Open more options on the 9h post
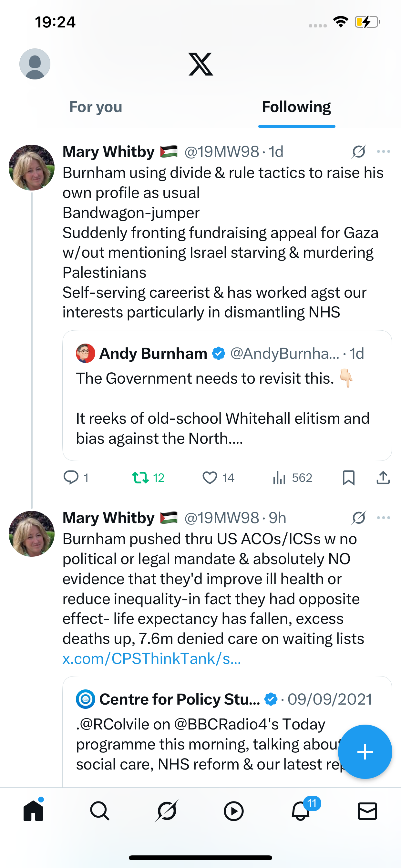 pyautogui.click(x=384, y=518)
